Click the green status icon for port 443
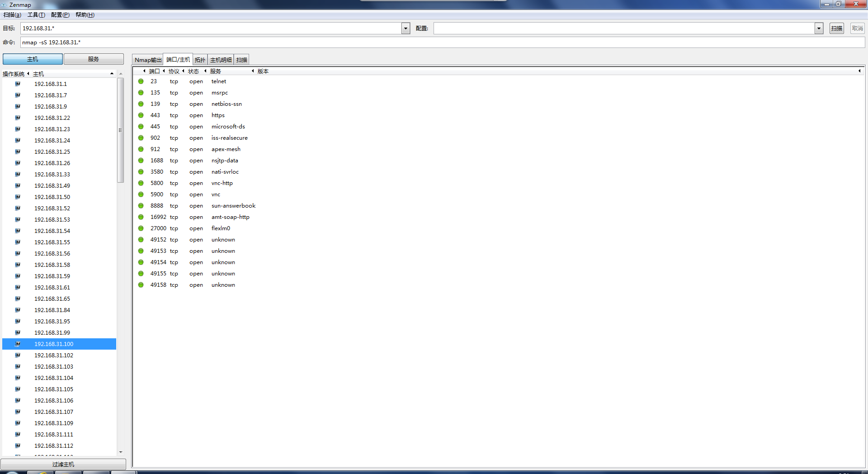868x474 pixels. coord(141,115)
